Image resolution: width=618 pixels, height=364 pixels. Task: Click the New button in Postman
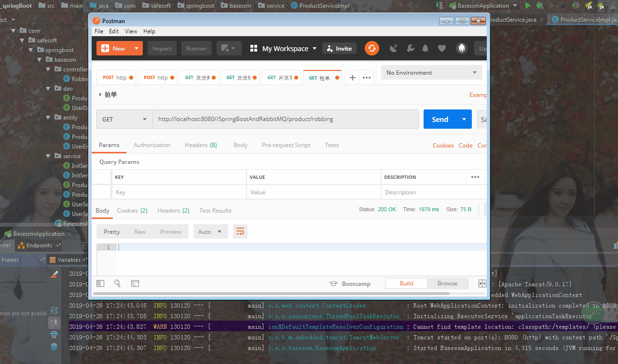(x=113, y=48)
